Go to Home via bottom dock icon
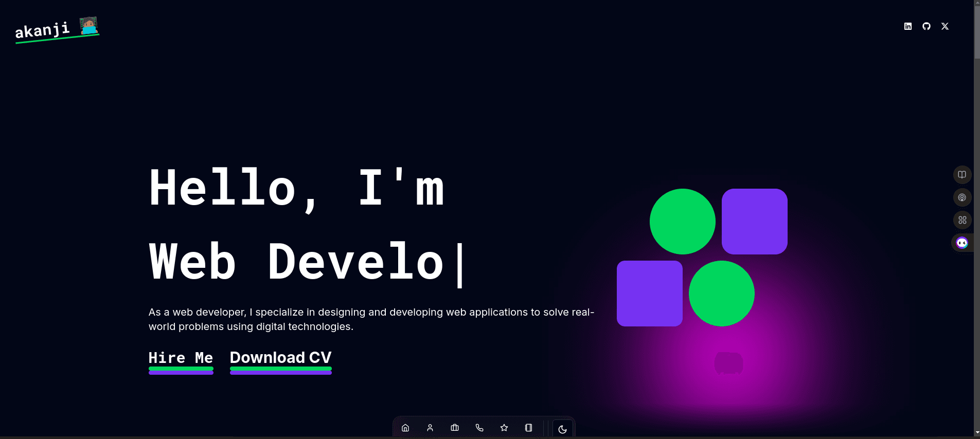The width and height of the screenshot is (980, 439). (405, 428)
